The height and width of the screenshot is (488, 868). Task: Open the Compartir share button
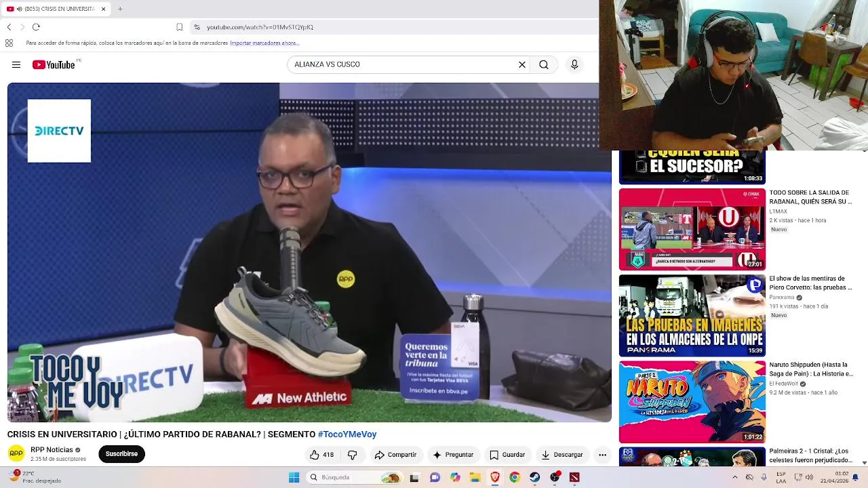395,455
